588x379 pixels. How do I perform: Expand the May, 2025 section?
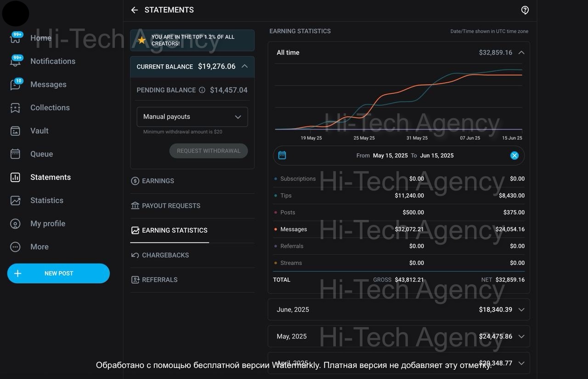click(x=399, y=336)
